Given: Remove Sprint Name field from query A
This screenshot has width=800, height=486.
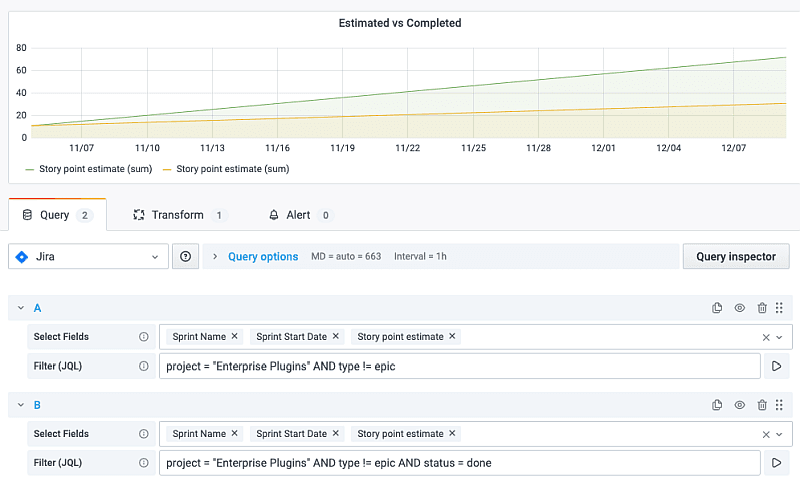Looking at the screenshot, I should pos(235,337).
